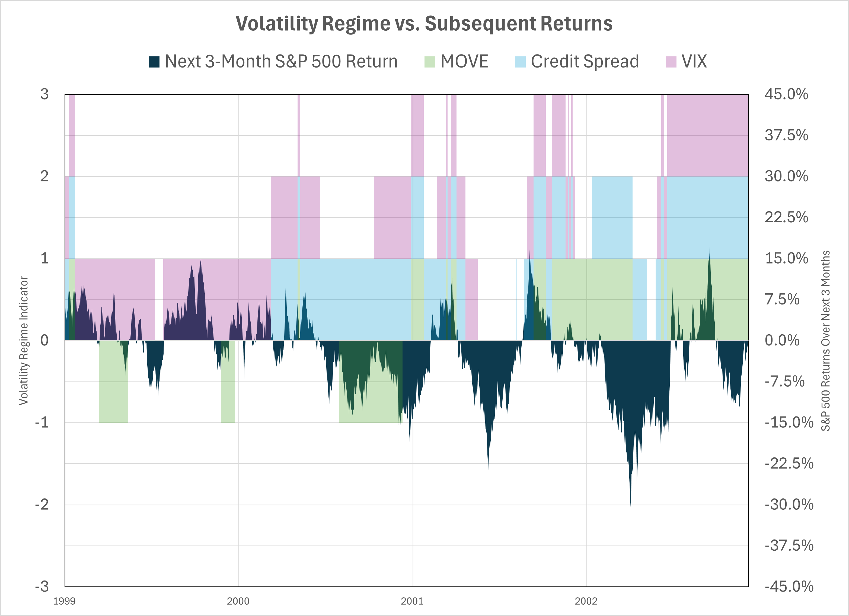Click the dark navy S&P 500 Return legend swatch
Viewport: 849px width, 616px height.
click(x=154, y=62)
